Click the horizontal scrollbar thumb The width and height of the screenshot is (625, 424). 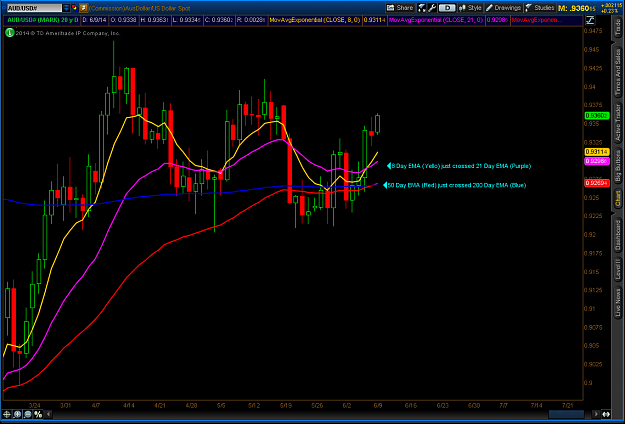point(566,414)
